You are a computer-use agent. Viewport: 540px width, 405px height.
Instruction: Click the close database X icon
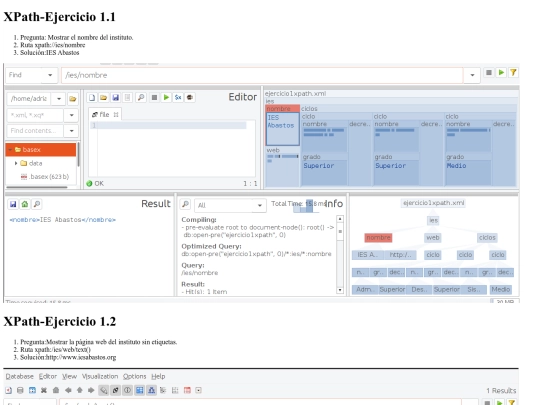click(x=44, y=390)
